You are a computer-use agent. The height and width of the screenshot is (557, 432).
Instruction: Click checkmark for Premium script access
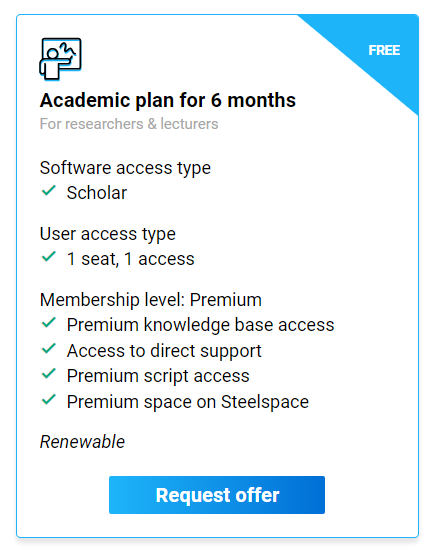(49, 374)
